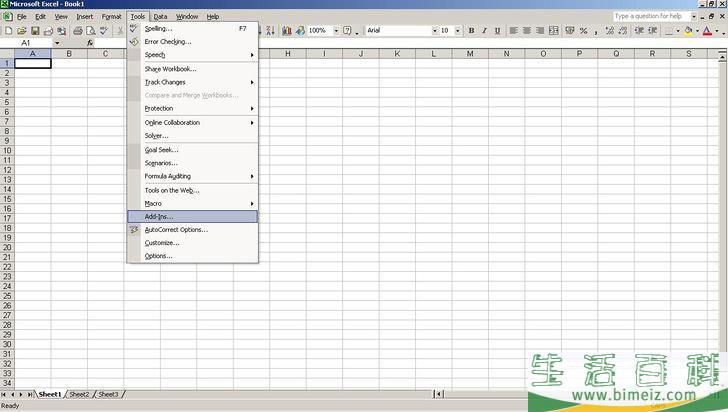The image size is (728, 412).
Task: Apply Percent Style formatting icon
Action: click(583, 31)
